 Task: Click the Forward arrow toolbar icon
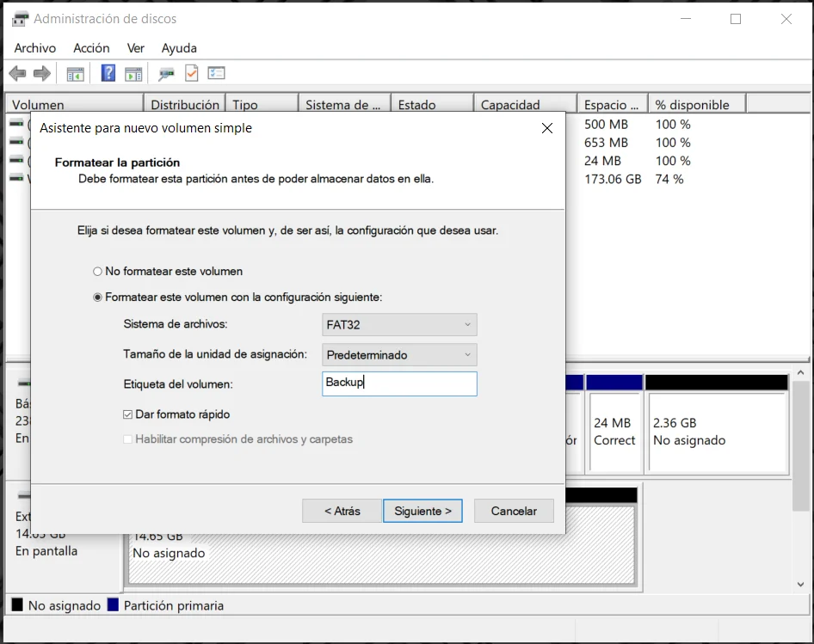pos(42,73)
